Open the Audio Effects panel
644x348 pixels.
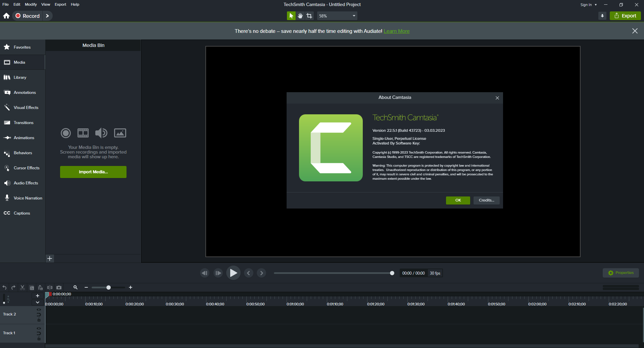[22, 183]
